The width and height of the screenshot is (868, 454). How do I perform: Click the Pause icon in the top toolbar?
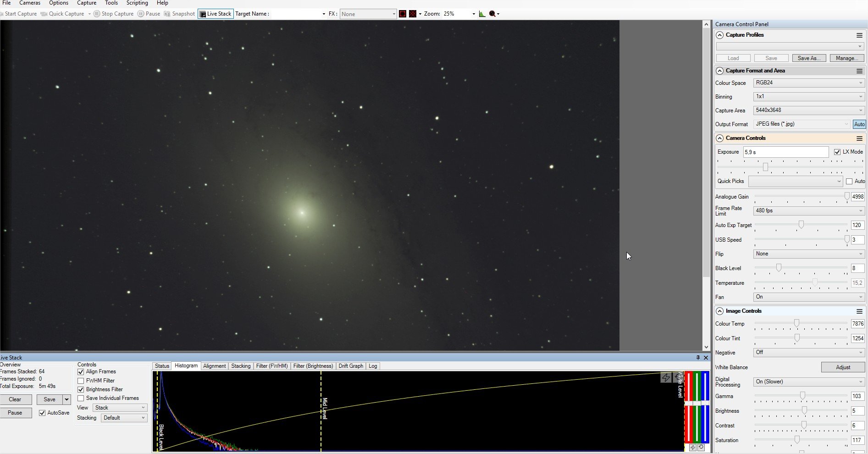[141, 14]
